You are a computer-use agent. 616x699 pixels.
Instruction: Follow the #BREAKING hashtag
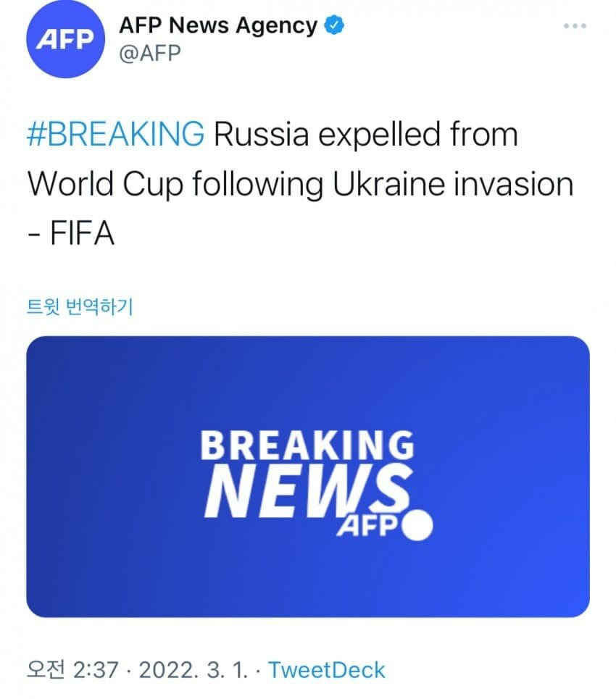click(x=116, y=135)
